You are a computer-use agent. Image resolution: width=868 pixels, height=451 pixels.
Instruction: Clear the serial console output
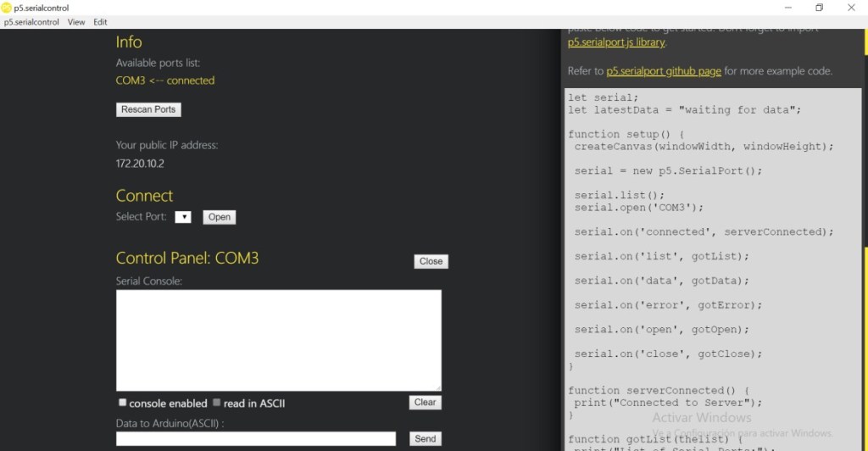pyautogui.click(x=425, y=403)
